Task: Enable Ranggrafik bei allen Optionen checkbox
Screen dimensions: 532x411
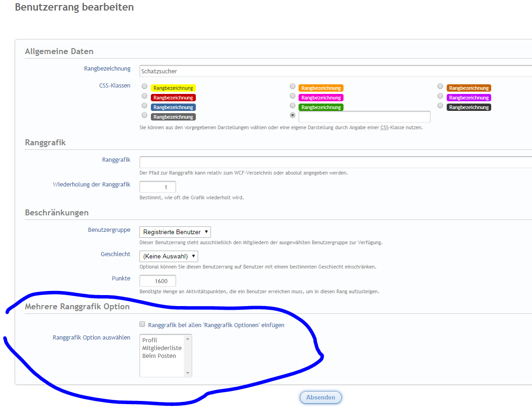Action: pyautogui.click(x=142, y=324)
